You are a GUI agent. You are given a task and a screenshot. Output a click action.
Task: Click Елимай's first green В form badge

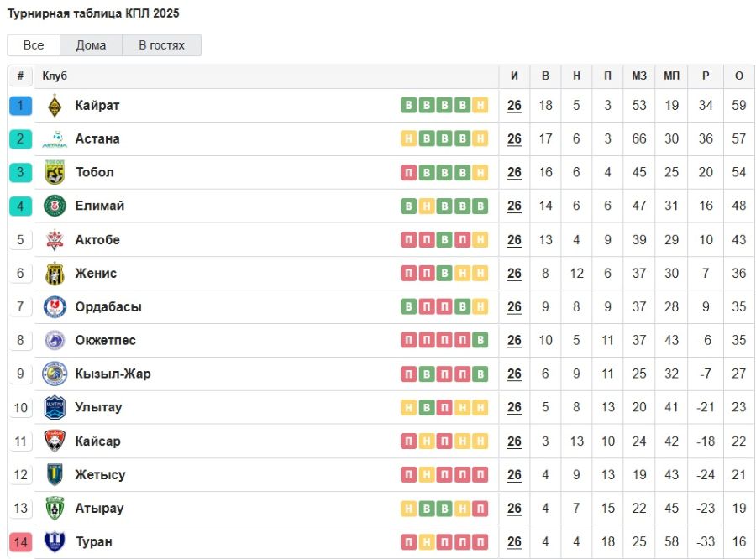pos(409,206)
